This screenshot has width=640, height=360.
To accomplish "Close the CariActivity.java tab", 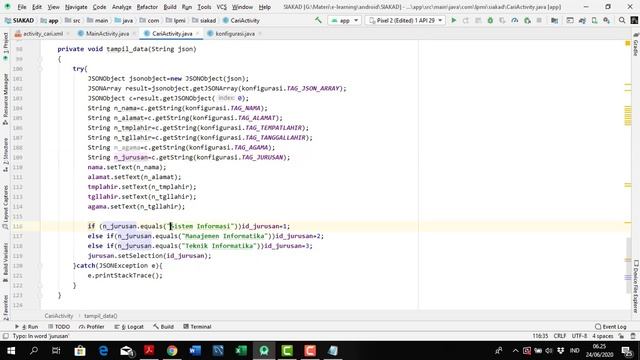I will 198,33.
